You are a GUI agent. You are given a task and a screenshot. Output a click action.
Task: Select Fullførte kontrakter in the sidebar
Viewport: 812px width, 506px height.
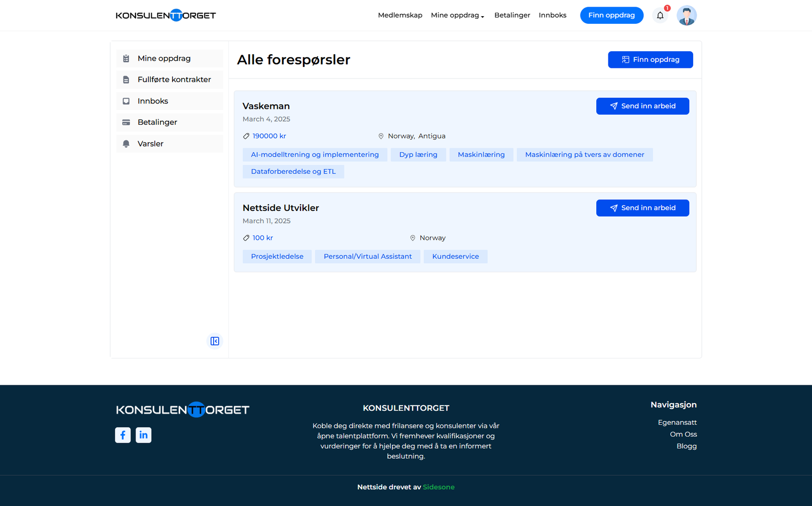174,80
